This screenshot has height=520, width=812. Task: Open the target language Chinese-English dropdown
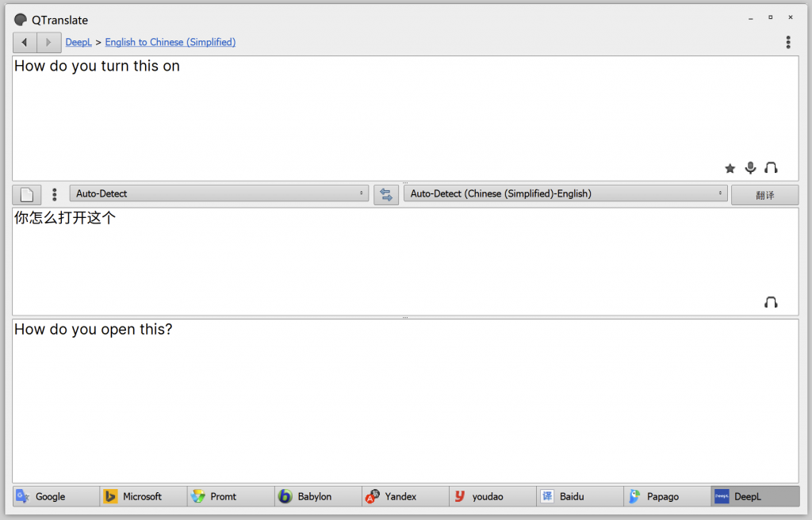565,193
